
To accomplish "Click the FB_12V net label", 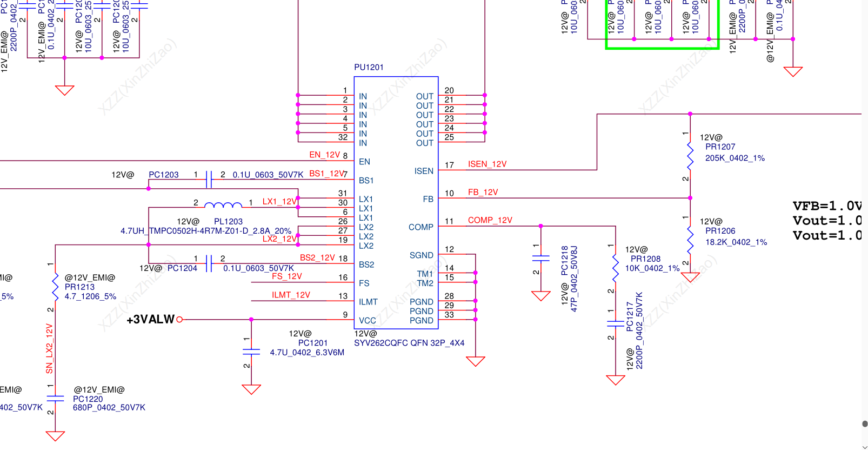I will tap(483, 193).
